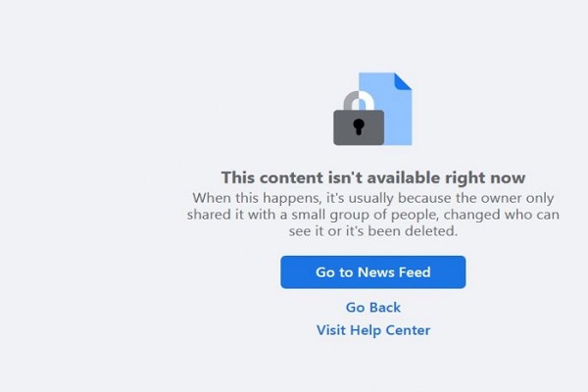Click the folded corner of the document
The height and width of the screenshot is (392, 588).
pyautogui.click(x=403, y=81)
